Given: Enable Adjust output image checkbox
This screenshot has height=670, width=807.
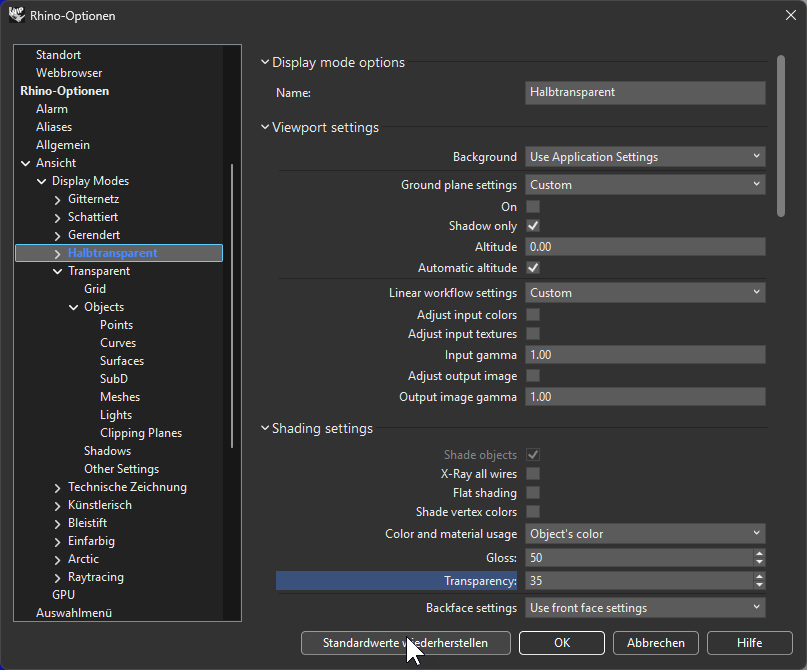Looking at the screenshot, I should (533, 376).
